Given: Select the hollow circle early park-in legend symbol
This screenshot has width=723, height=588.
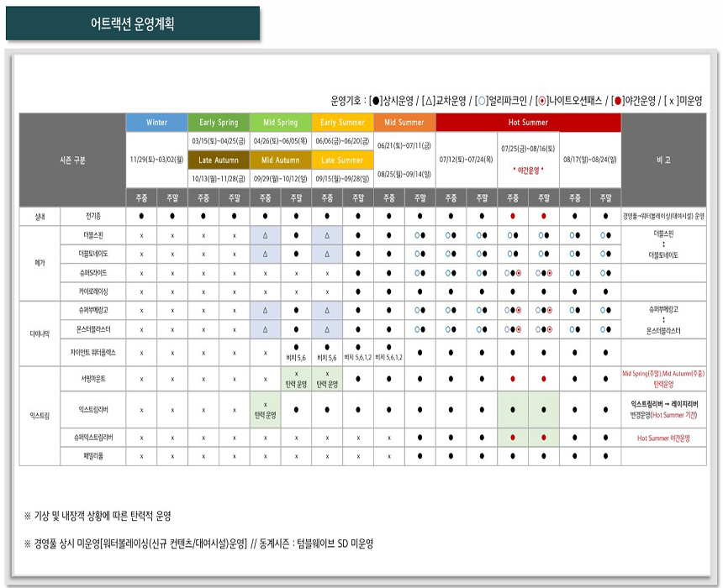Looking at the screenshot, I should click(481, 100).
